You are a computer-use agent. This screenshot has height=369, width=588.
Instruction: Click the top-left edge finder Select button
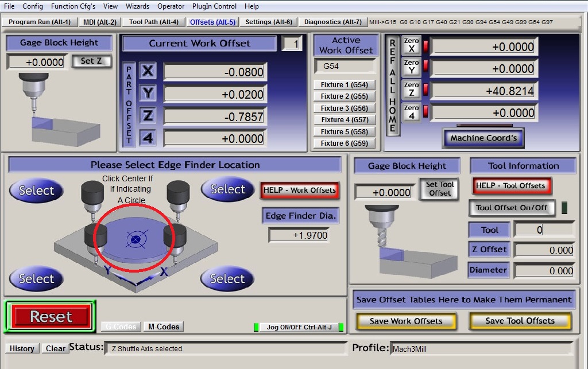pos(36,191)
